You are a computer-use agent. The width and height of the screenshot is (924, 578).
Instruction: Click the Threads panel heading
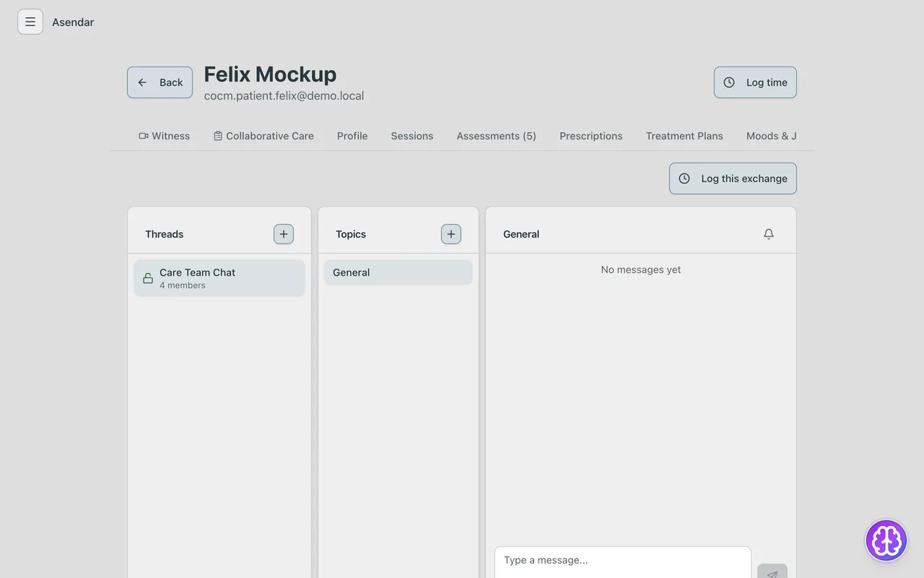pos(165,234)
